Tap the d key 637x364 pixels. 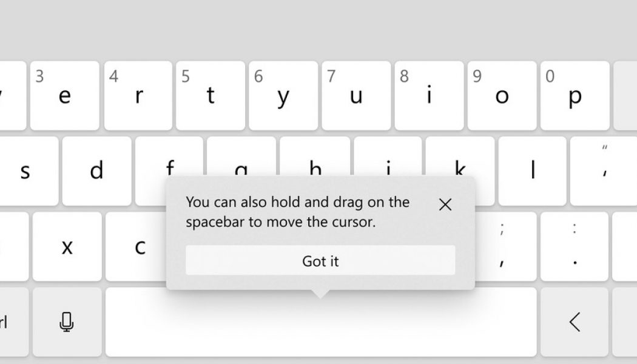click(x=97, y=170)
